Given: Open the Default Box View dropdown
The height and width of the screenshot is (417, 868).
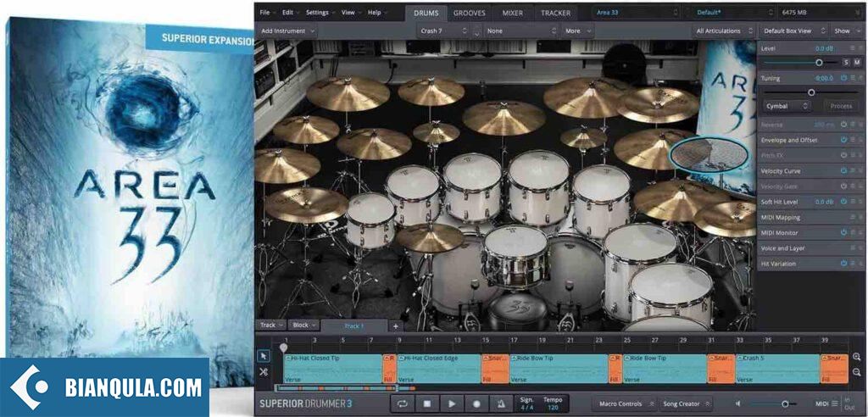Looking at the screenshot, I should [793, 31].
